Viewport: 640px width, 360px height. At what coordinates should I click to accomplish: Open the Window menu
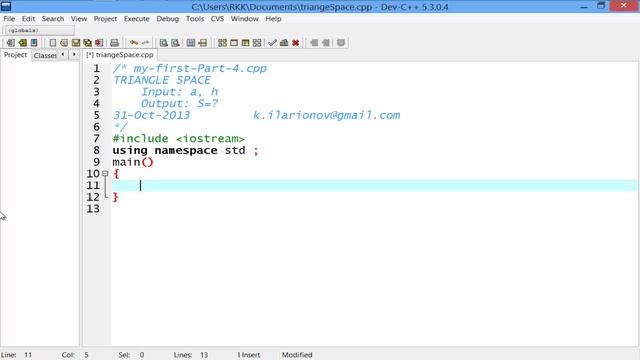pos(244,19)
